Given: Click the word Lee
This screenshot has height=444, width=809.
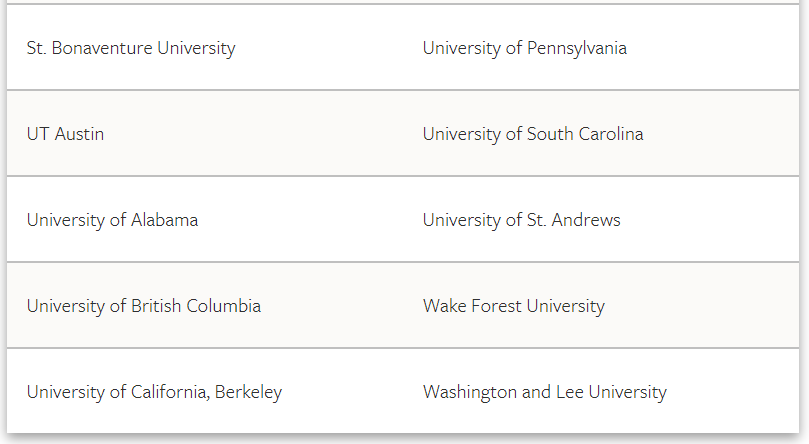Looking at the screenshot, I should 570,392.
